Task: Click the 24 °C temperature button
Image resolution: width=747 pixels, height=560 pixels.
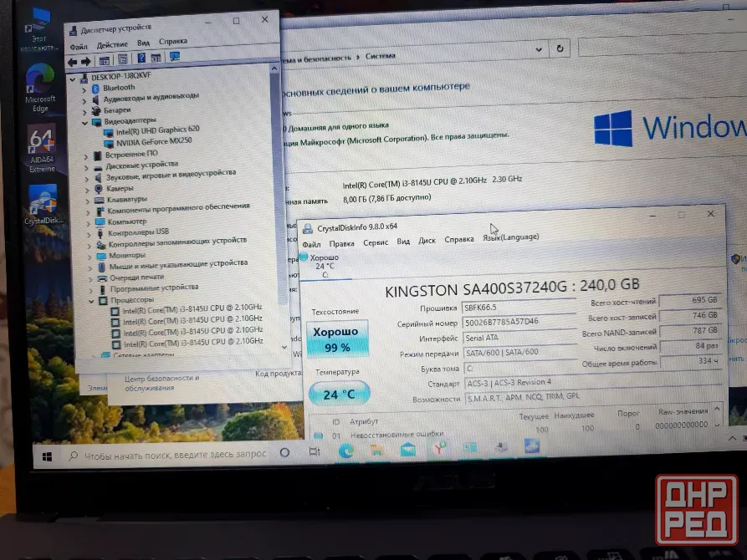Action: [339, 394]
